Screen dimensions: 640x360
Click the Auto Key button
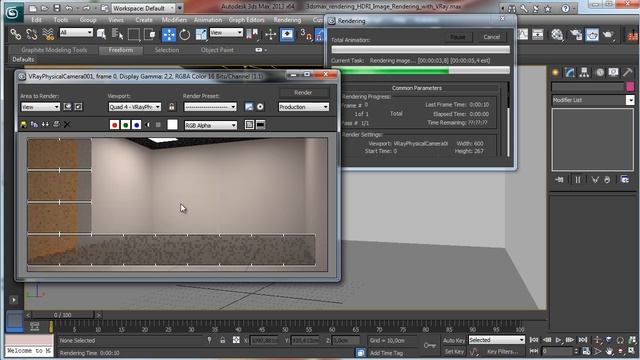click(x=454, y=340)
